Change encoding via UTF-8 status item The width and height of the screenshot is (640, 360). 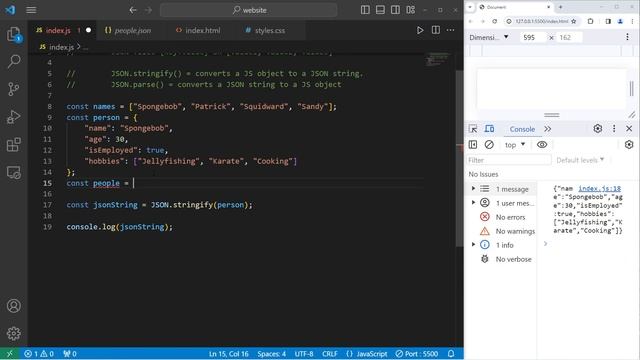[x=304, y=353]
